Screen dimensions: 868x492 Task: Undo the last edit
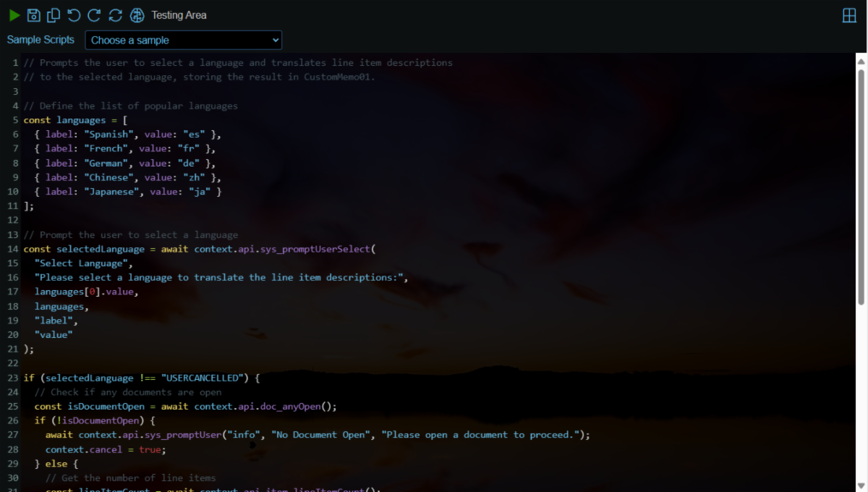point(74,15)
